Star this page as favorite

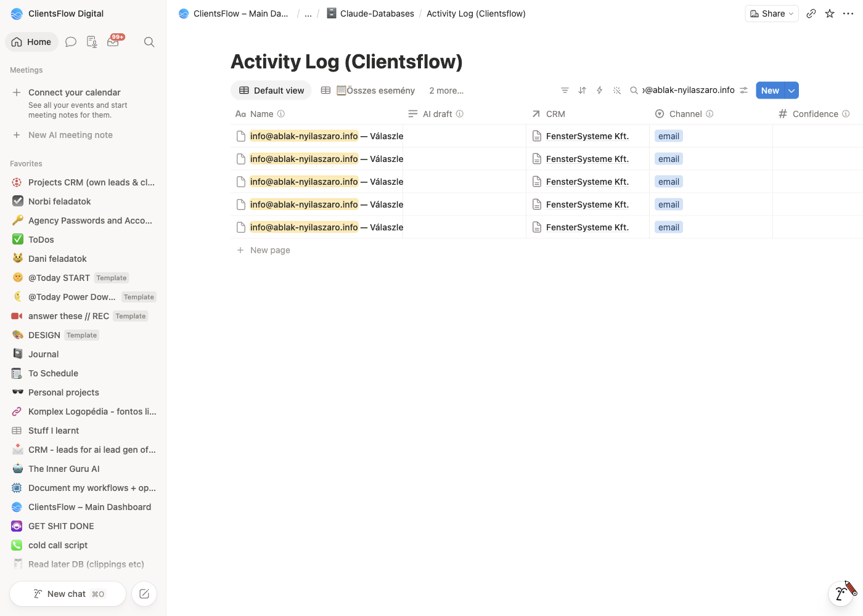(x=830, y=14)
